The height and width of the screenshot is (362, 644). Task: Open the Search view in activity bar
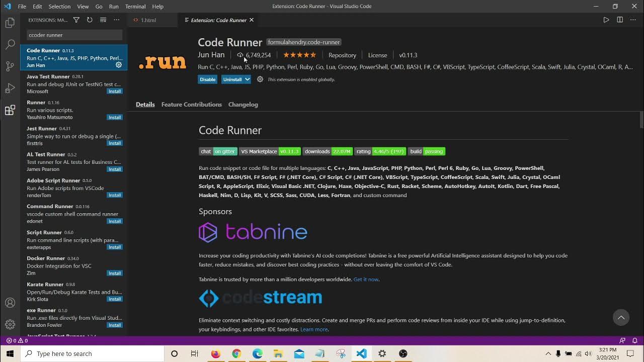(10, 45)
